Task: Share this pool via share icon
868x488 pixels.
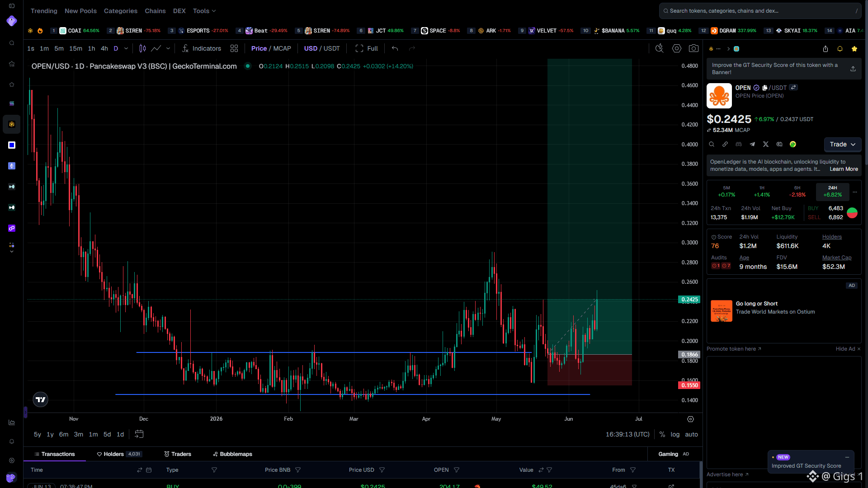Action: (x=826, y=49)
